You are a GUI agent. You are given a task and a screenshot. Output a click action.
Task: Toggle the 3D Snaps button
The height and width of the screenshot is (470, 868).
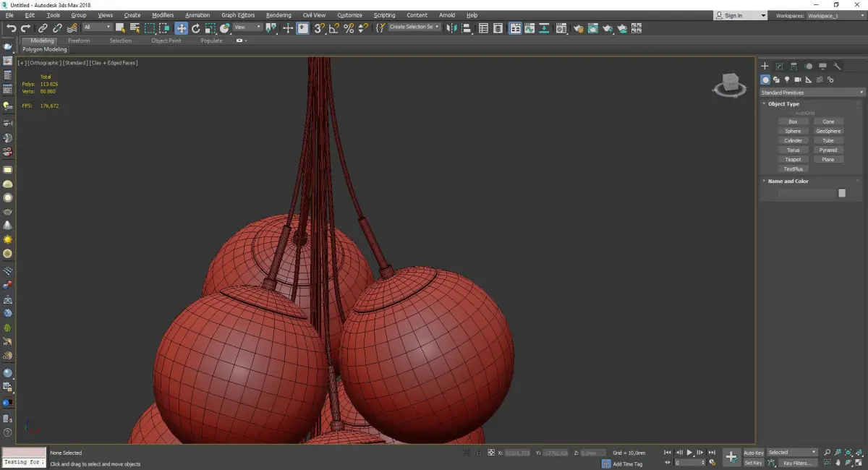[319, 28]
